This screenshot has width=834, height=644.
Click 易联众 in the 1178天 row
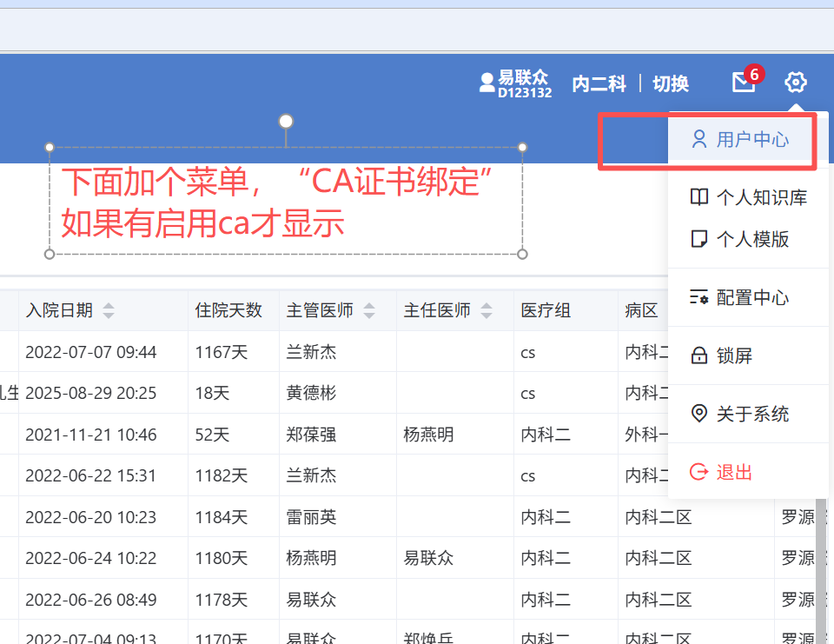[311, 600]
